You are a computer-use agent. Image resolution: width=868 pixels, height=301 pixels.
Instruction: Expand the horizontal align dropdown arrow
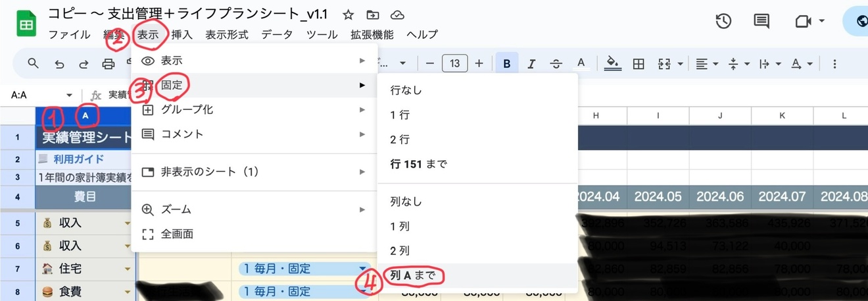715,64
